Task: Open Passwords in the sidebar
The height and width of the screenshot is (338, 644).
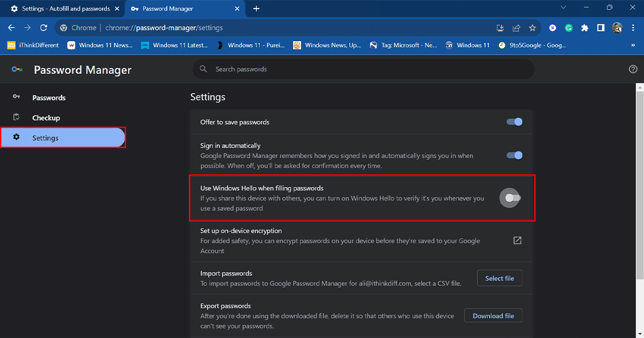Action: pos(49,98)
